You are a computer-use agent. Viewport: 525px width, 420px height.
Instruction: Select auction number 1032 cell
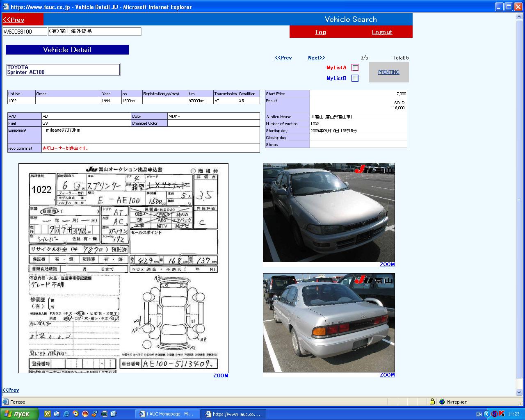(x=358, y=123)
